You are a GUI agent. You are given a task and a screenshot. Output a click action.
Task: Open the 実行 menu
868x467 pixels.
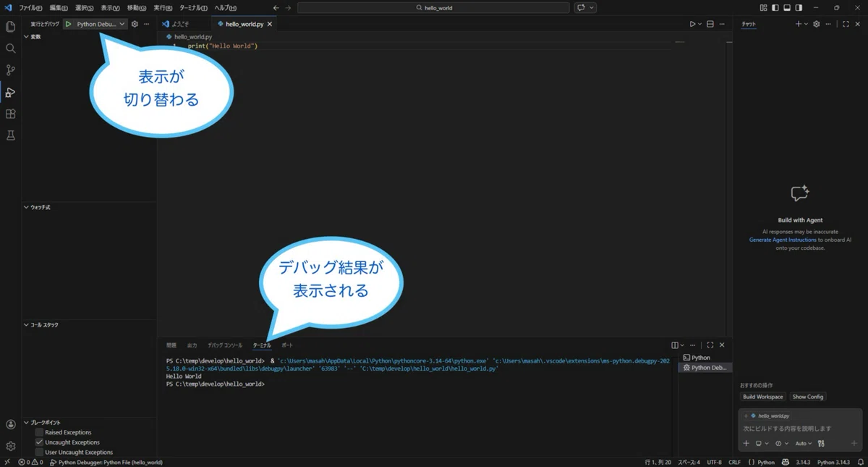[x=163, y=8]
